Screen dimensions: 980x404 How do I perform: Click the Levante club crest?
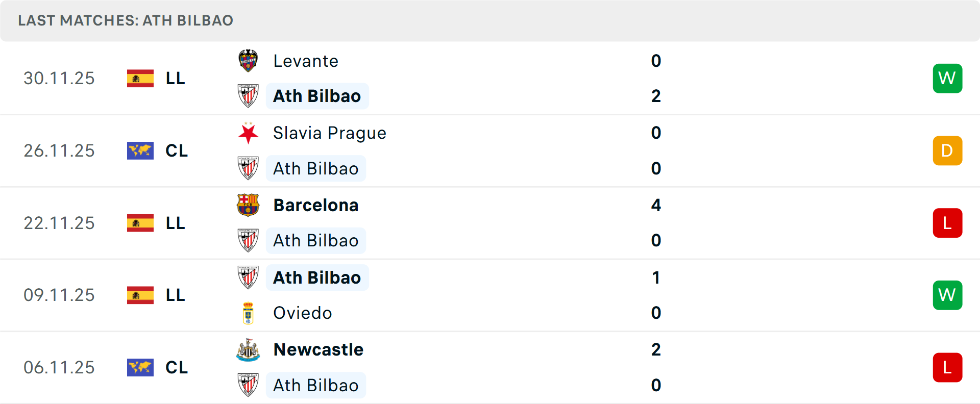click(249, 61)
